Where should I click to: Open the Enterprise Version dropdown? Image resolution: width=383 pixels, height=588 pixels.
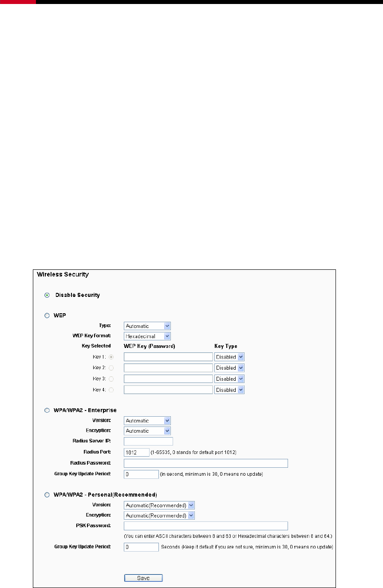[x=147, y=421]
